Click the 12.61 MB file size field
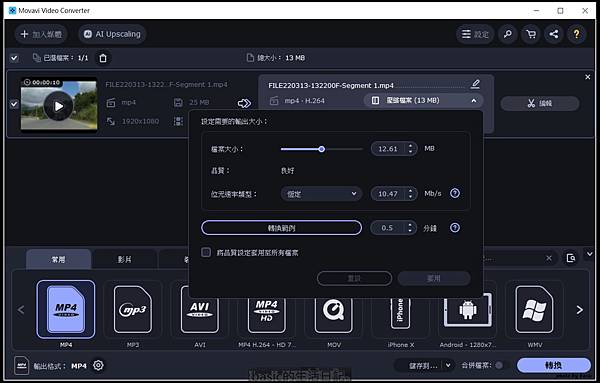Viewport: 600px width, 383px height. [x=388, y=148]
